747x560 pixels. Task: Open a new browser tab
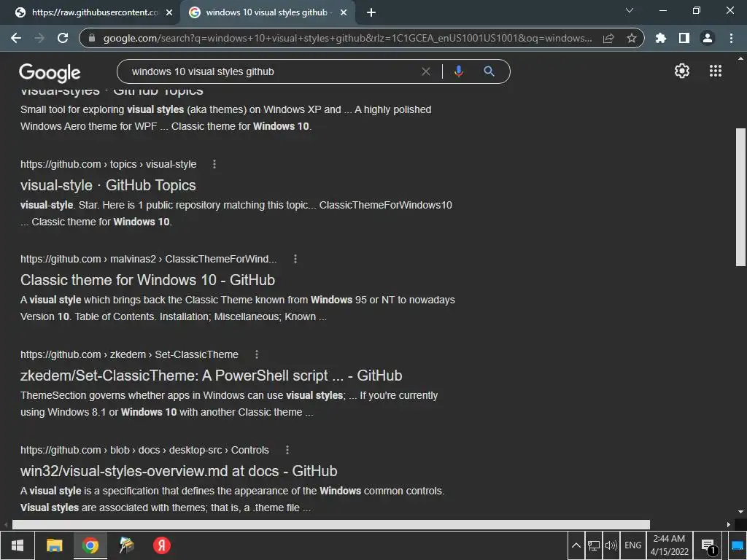371,13
